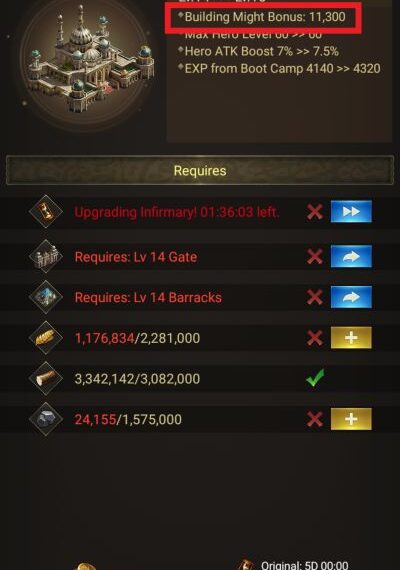Tap Requires: Lv 14 Barracks text
Image resolution: width=400 pixels, height=570 pixels.
point(148,298)
